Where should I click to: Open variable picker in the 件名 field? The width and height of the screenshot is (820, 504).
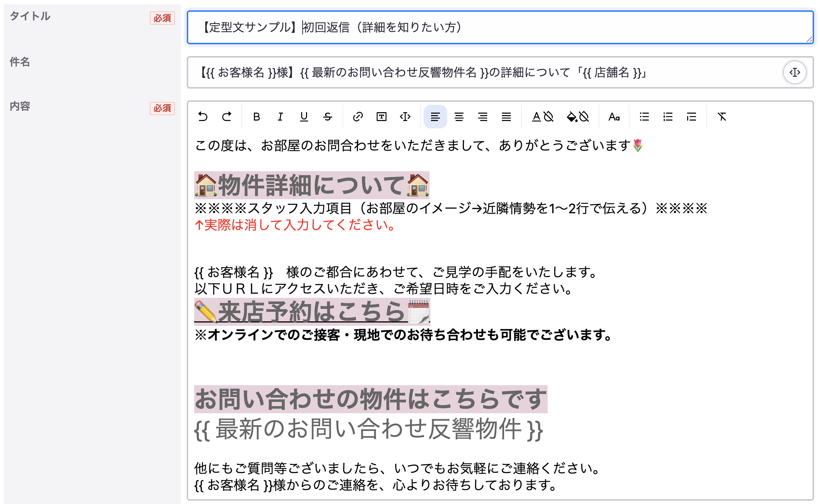[795, 72]
